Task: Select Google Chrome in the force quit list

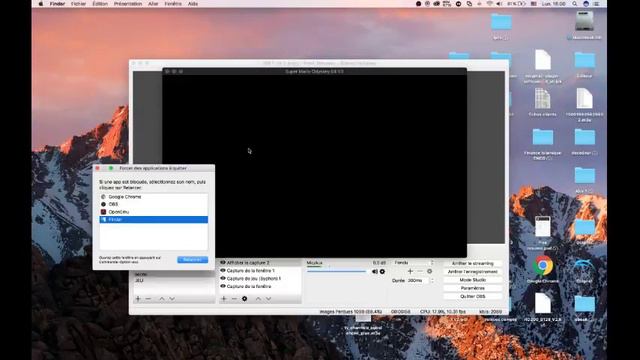Action: tap(153, 197)
